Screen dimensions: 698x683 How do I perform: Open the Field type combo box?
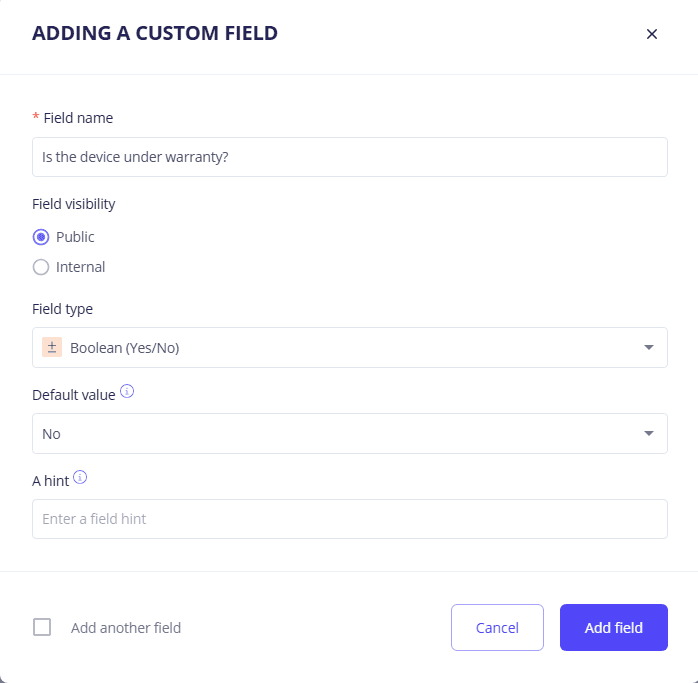coord(340,348)
